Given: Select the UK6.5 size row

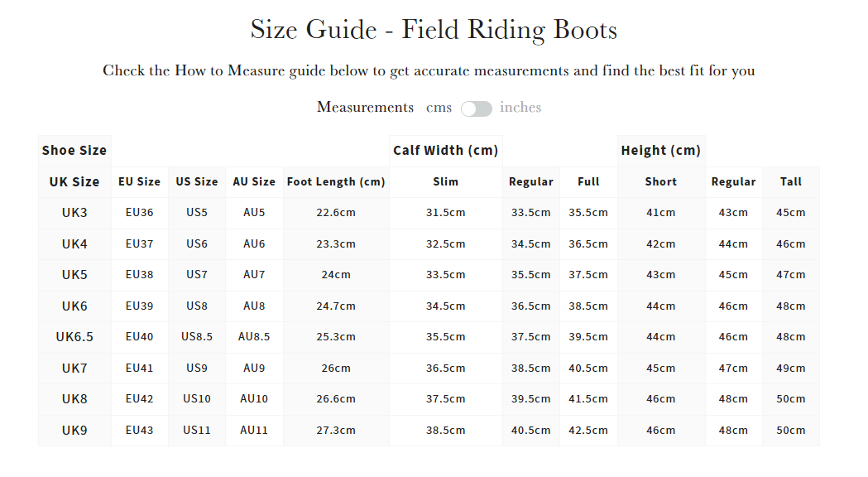Looking at the screenshot, I should [x=74, y=337].
